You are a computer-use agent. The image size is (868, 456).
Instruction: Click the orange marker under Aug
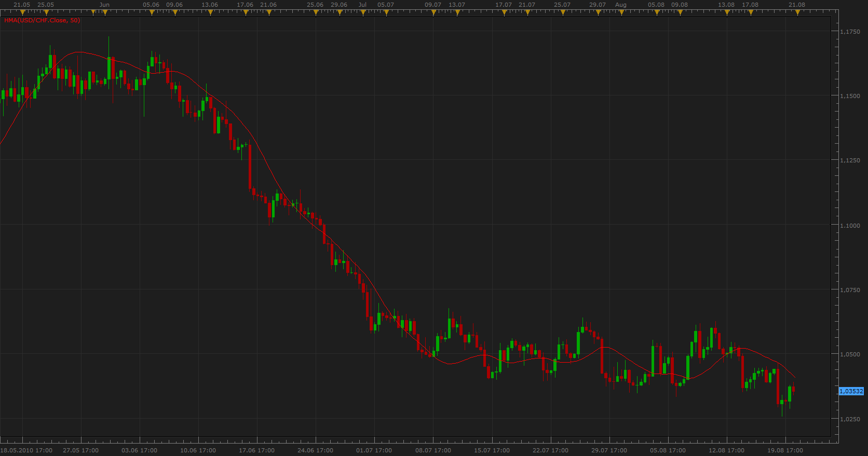pyautogui.click(x=621, y=12)
